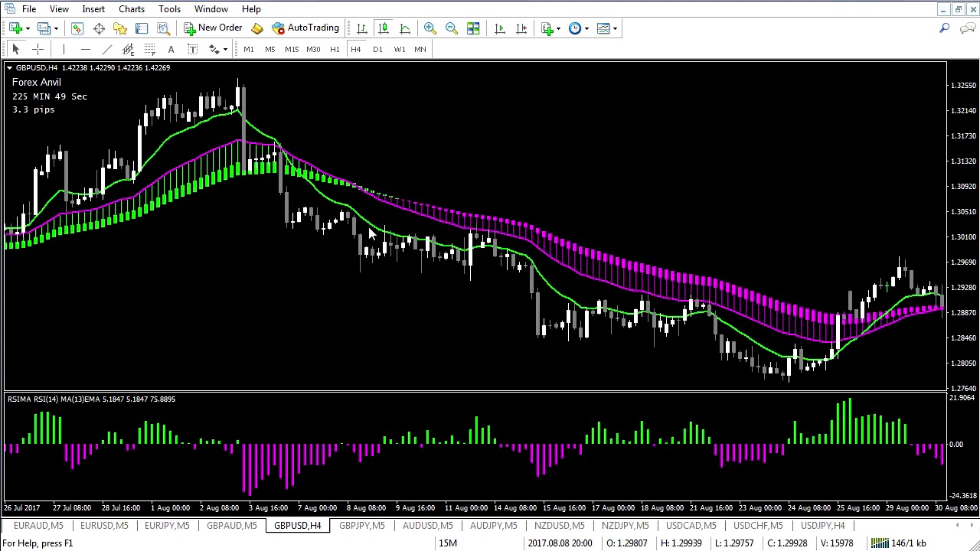Toggle the Terminal panel icon
This screenshot has width=980, height=551.
point(142,28)
